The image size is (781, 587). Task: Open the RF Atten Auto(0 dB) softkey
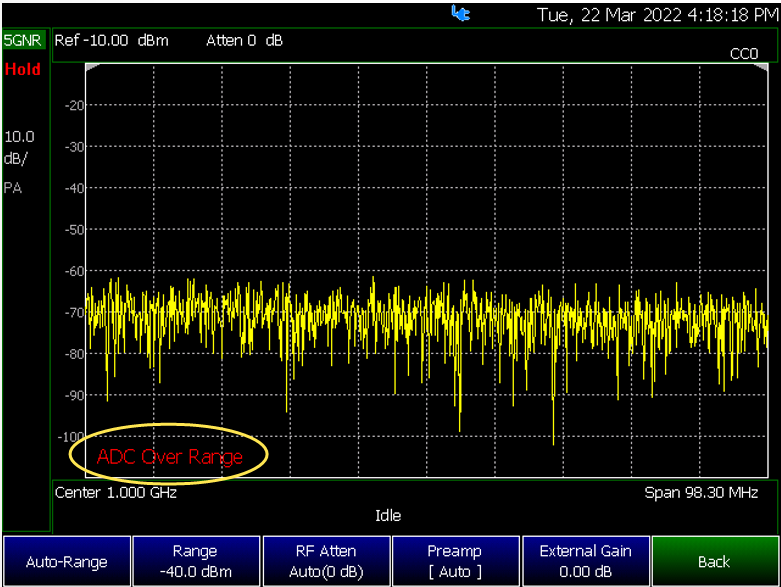[326, 561]
